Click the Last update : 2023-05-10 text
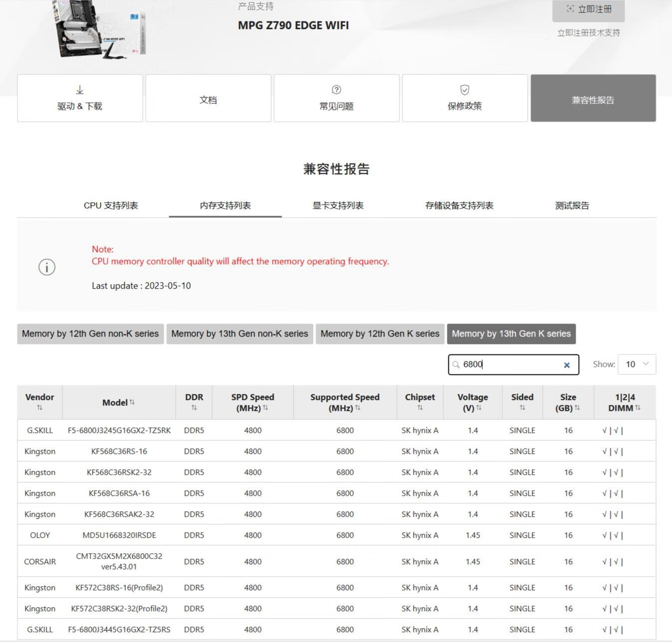This screenshot has height=642, width=672. (141, 286)
